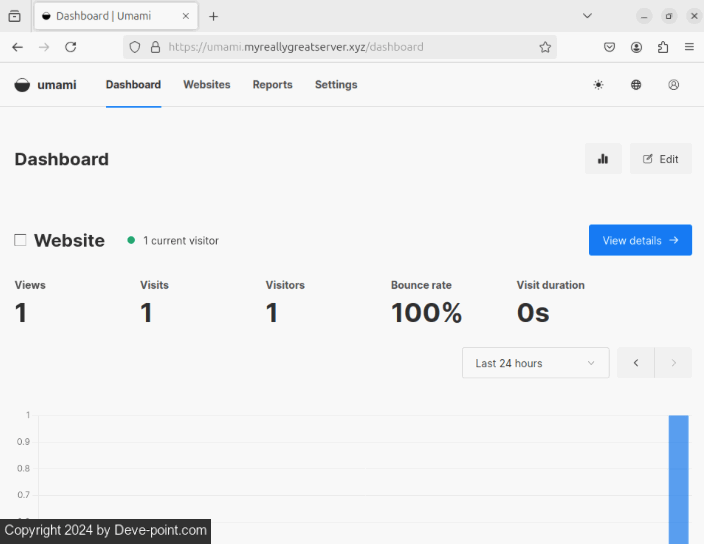Open the Firefox hamburger menu
This screenshot has height=544, width=704.
[689, 47]
